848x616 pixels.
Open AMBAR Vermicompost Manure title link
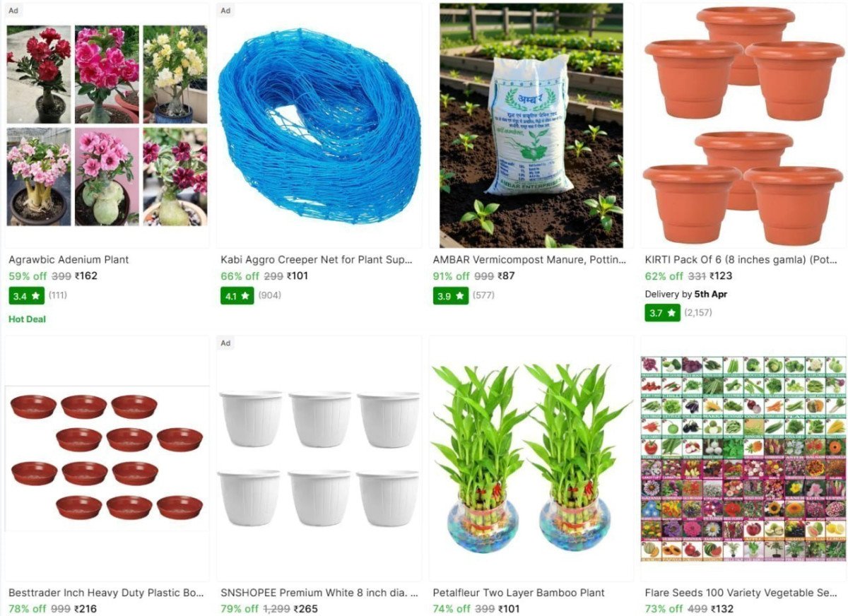pos(529,259)
